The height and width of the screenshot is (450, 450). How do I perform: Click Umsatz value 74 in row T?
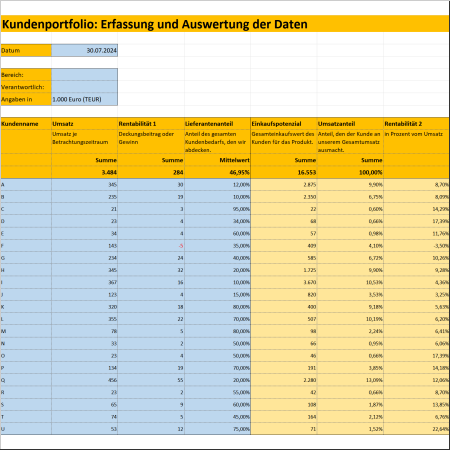[85, 417]
